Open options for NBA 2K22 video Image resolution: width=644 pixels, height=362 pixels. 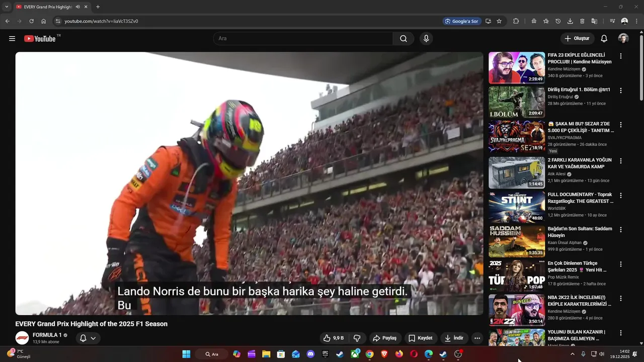pyautogui.click(x=620, y=298)
